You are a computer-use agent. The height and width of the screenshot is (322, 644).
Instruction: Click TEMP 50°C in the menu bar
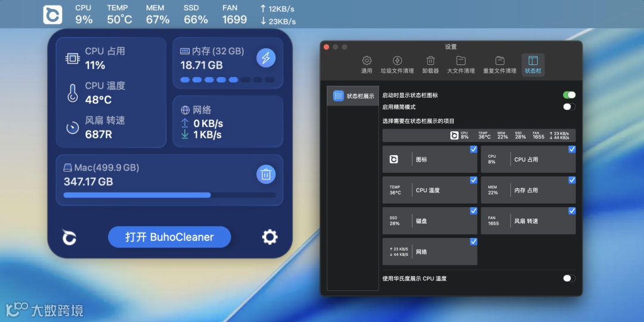[x=119, y=14]
